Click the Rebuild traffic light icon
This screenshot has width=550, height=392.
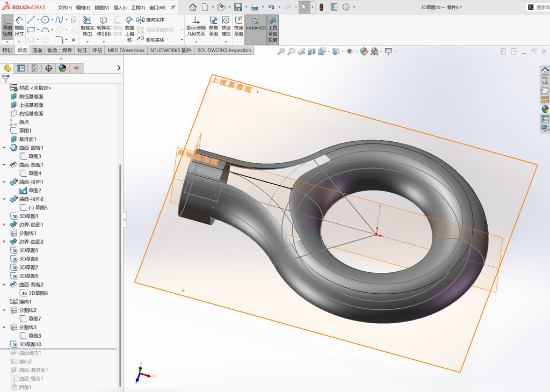pos(321,7)
